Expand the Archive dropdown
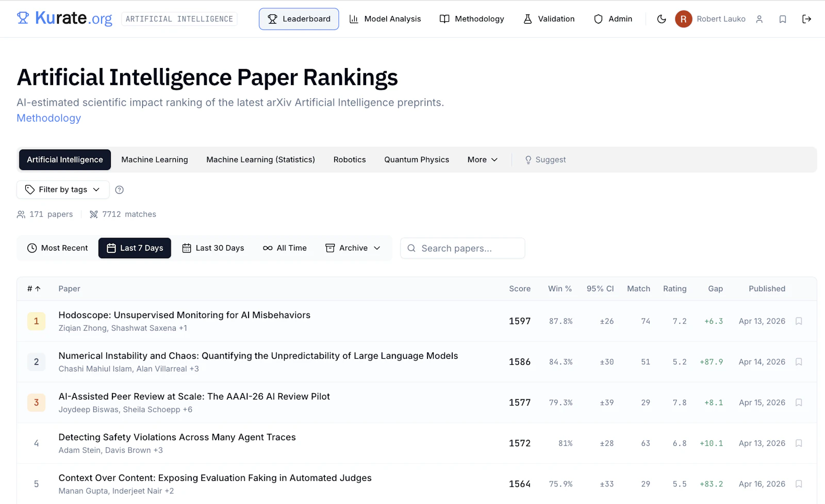Viewport: 825px width, 504px height. coord(353,248)
